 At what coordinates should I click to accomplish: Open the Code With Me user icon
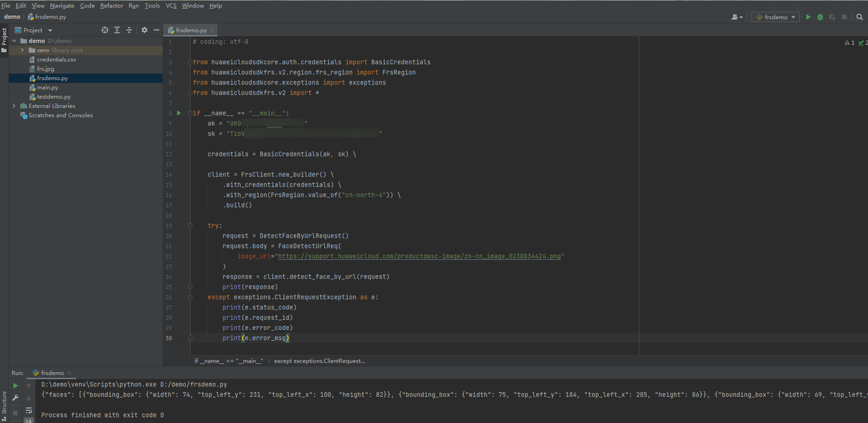point(737,17)
